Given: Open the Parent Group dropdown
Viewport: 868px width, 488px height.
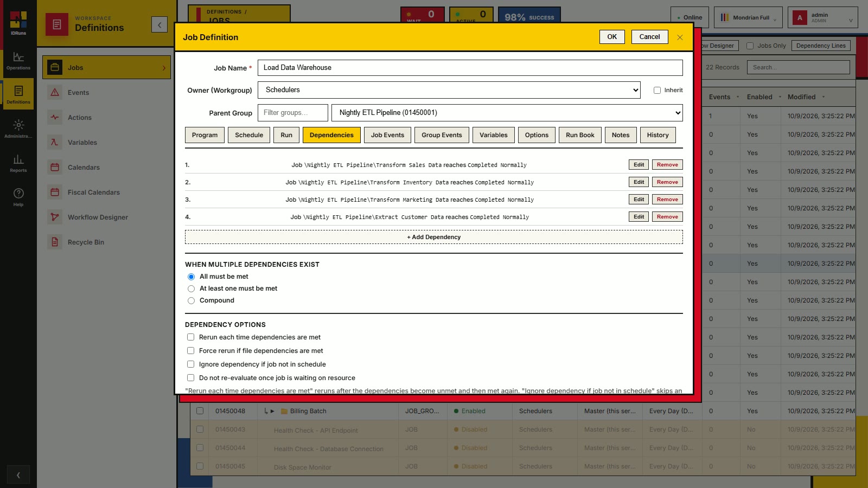Looking at the screenshot, I should coord(507,113).
